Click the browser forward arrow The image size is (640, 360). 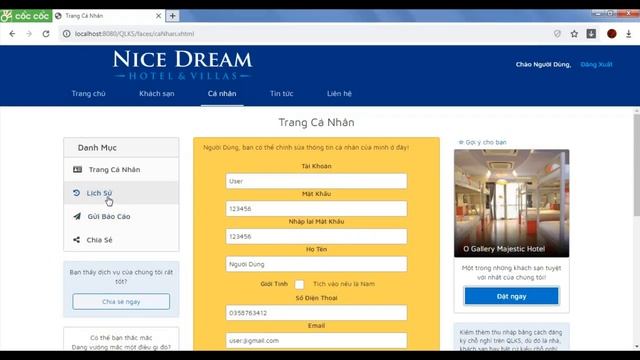(29, 34)
